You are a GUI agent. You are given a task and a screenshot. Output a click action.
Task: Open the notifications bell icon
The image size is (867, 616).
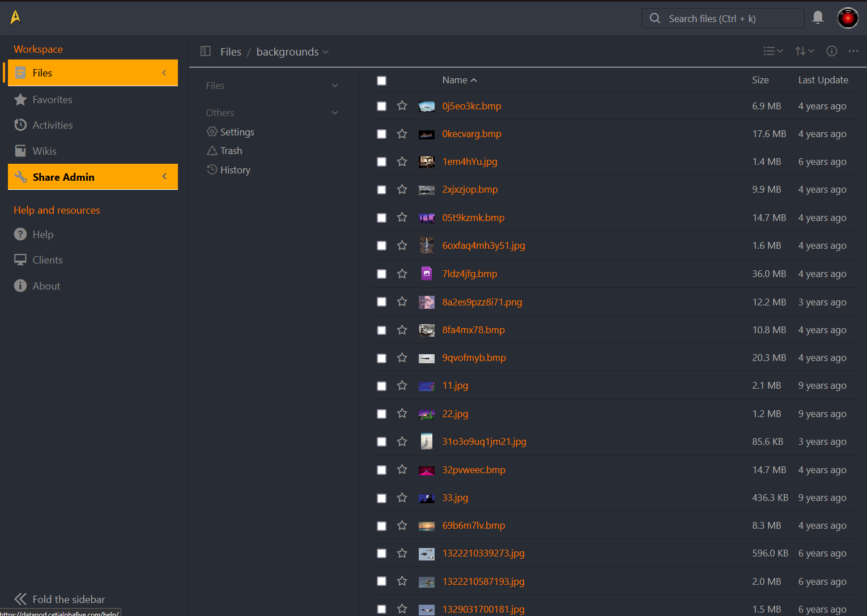tap(818, 18)
